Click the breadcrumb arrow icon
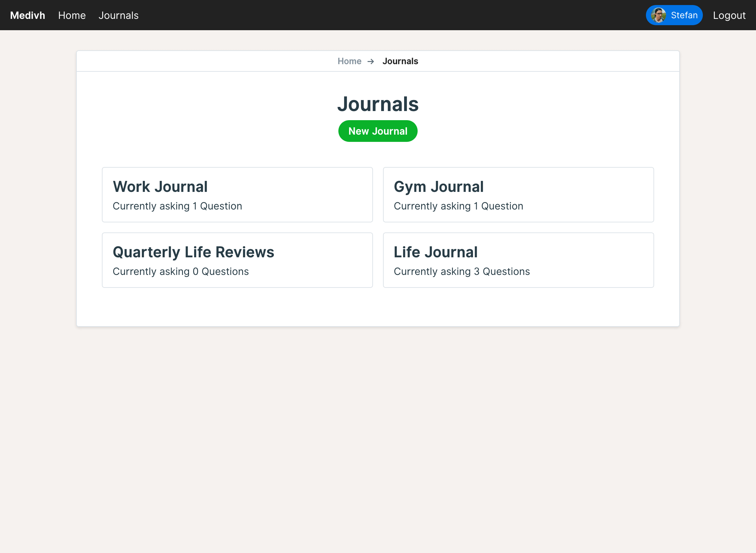The image size is (756, 553). 370,61
